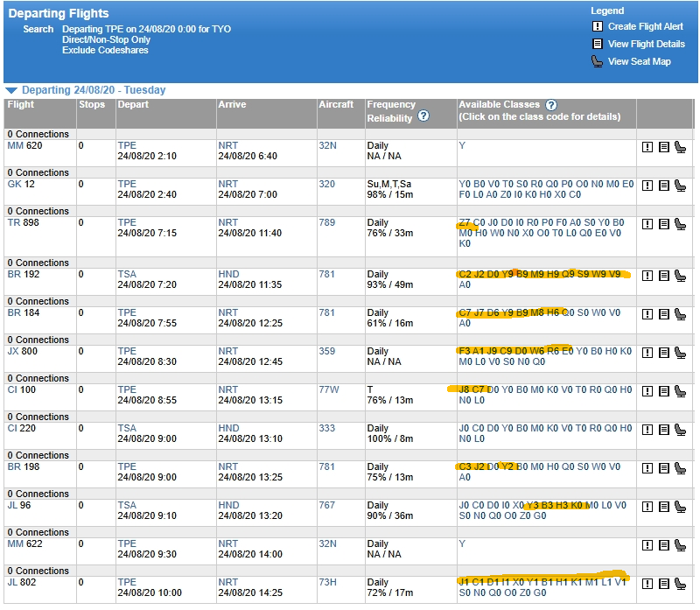
Task: Open flight GK 12 link
Action: click(x=20, y=184)
